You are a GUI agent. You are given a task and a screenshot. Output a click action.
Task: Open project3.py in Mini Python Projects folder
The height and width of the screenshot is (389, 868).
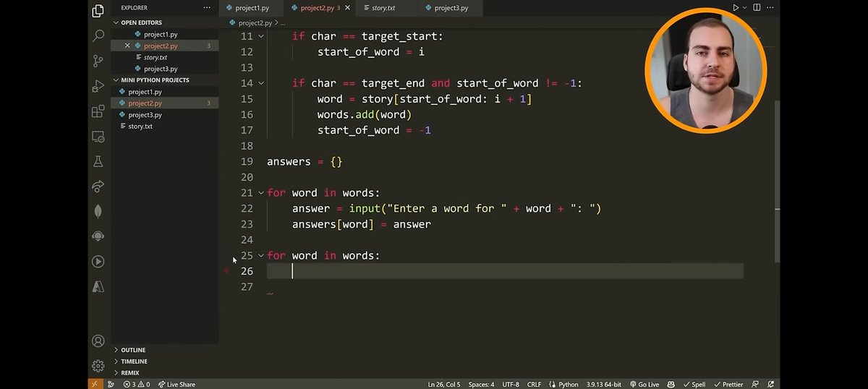tap(165, 115)
